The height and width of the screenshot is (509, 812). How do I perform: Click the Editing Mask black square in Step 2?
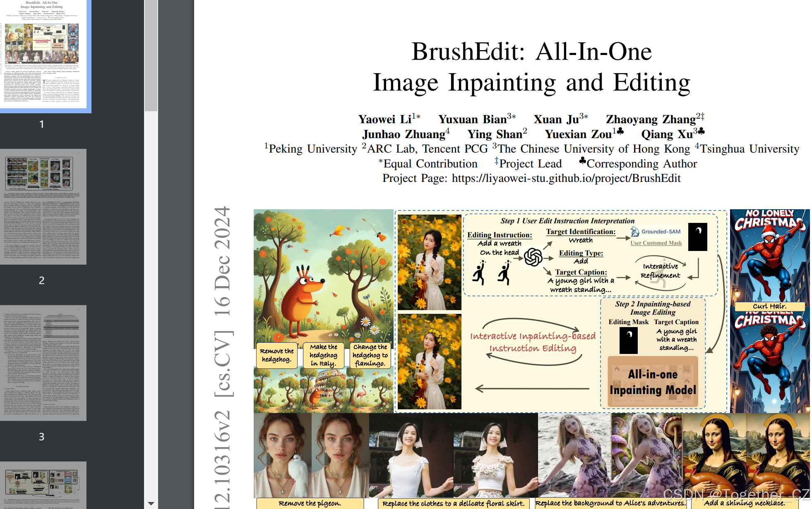click(628, 340)
